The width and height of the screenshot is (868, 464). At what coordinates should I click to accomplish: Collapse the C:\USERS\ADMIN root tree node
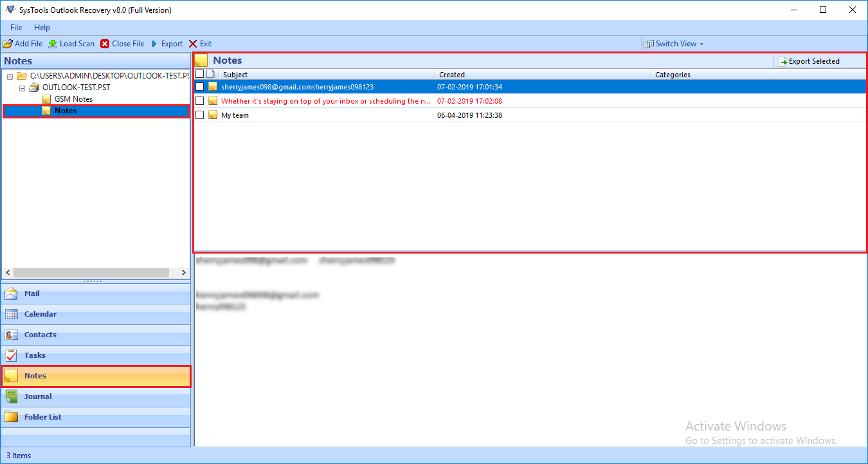10,76
